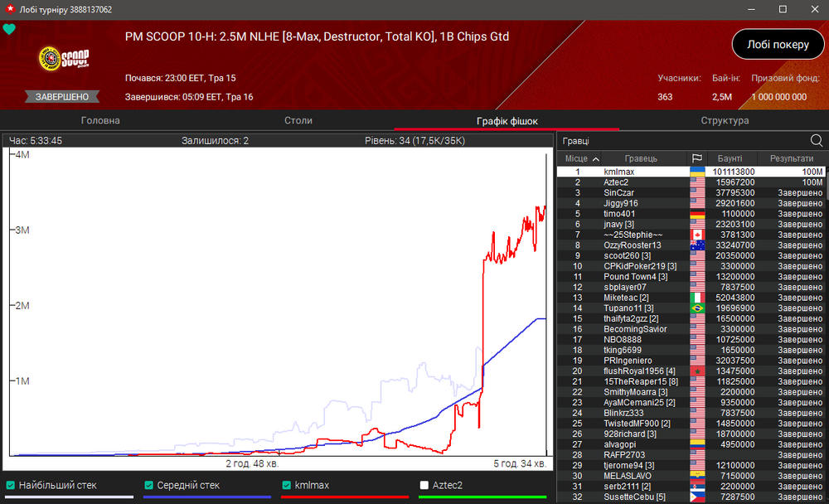This screenshot has height=504, width=829.
Task: Click the Italy flag in Miketeac row
Action: click(697, 298)
